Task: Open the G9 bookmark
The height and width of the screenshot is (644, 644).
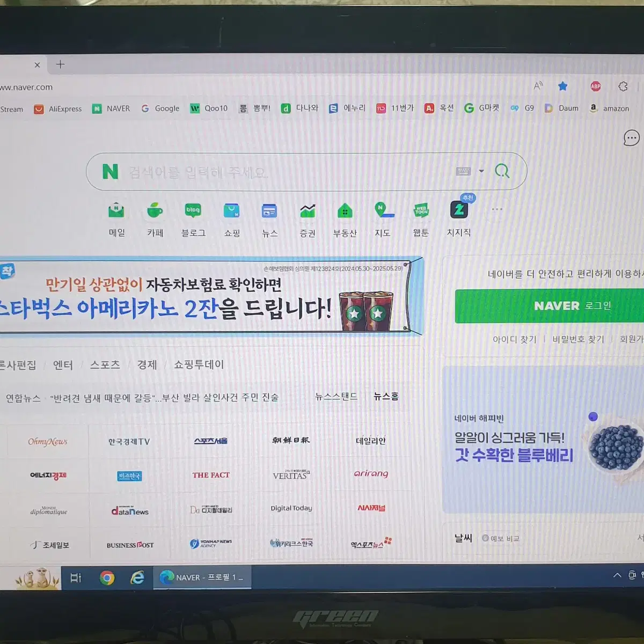Action: [x=522, y=108]
